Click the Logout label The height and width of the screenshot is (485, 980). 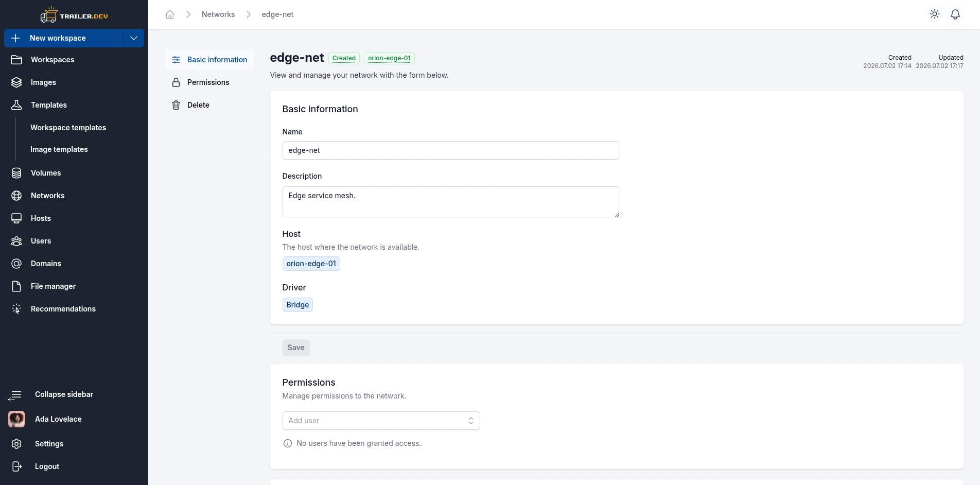[x=47, y=466]
